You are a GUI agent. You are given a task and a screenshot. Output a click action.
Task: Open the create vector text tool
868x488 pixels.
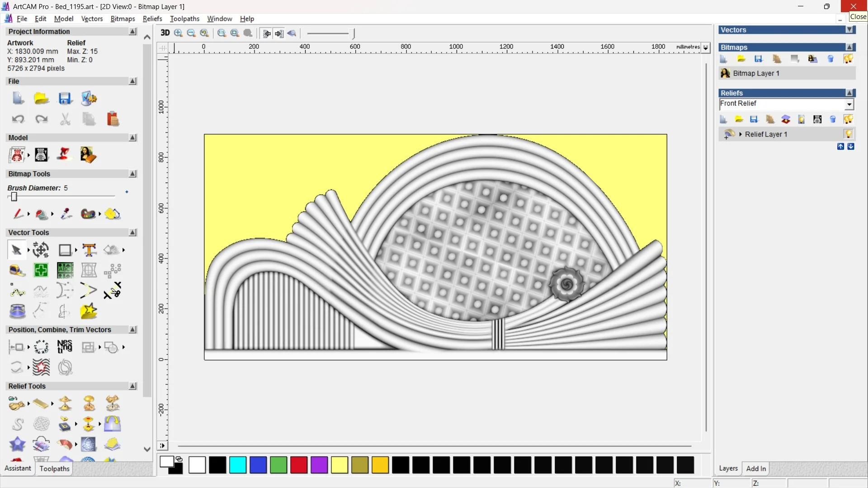click(x=89, y=250)
